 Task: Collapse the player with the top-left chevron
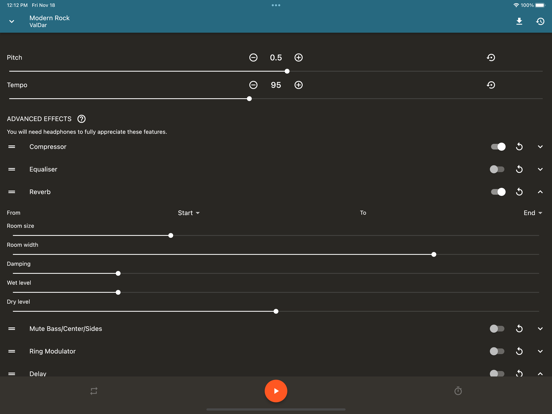tap(12, 21)
